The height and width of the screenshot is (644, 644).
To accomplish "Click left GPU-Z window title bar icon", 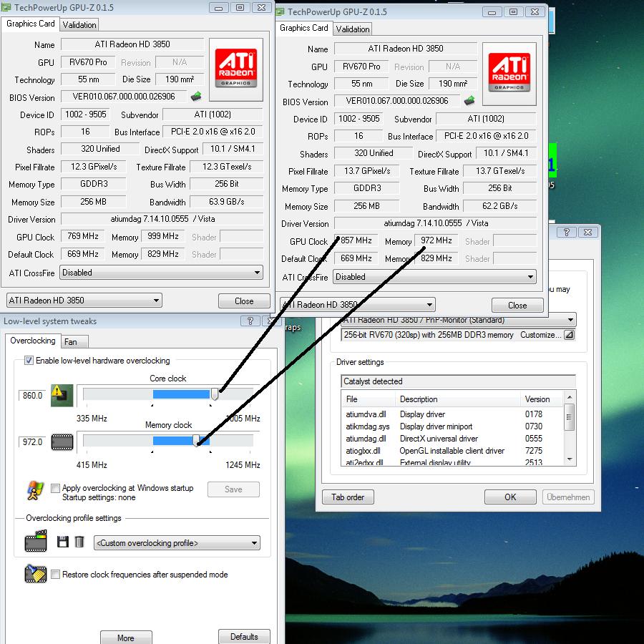I will point(6,7).
